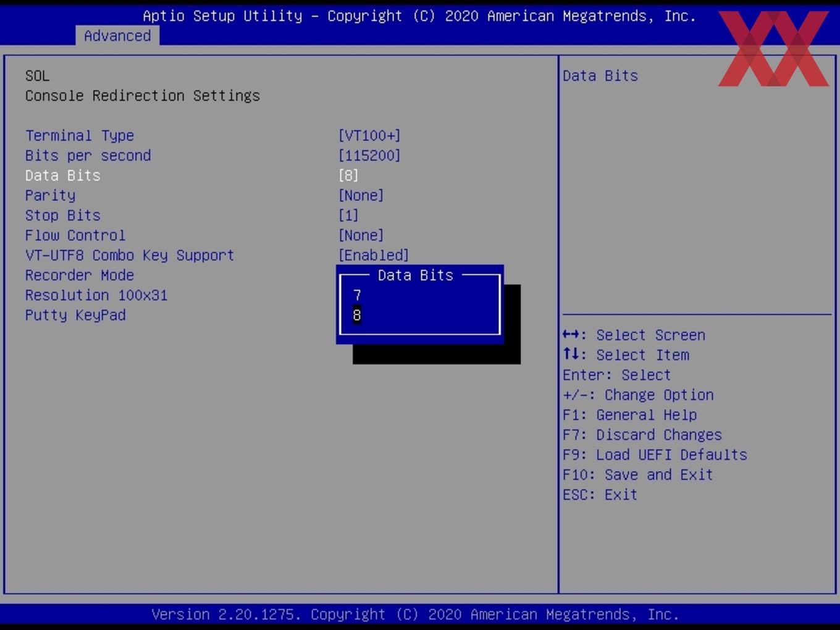Image resolution: width=840 pixels, height=630 pixels.
Task: Choose 7 in Data Bits popup
Action: 357,295
